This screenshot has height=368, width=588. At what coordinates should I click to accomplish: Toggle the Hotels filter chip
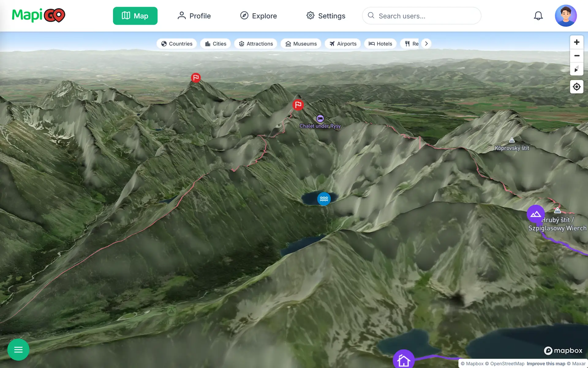click(380, 44)
